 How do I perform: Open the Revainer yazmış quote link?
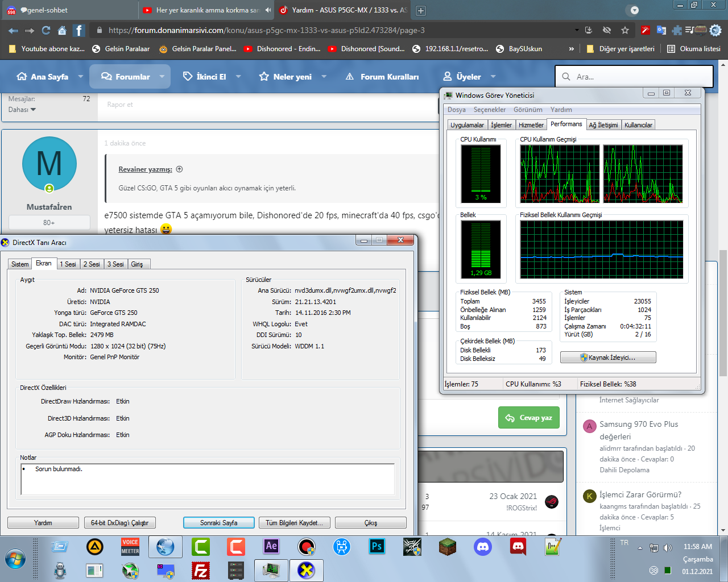pos(145,169)
